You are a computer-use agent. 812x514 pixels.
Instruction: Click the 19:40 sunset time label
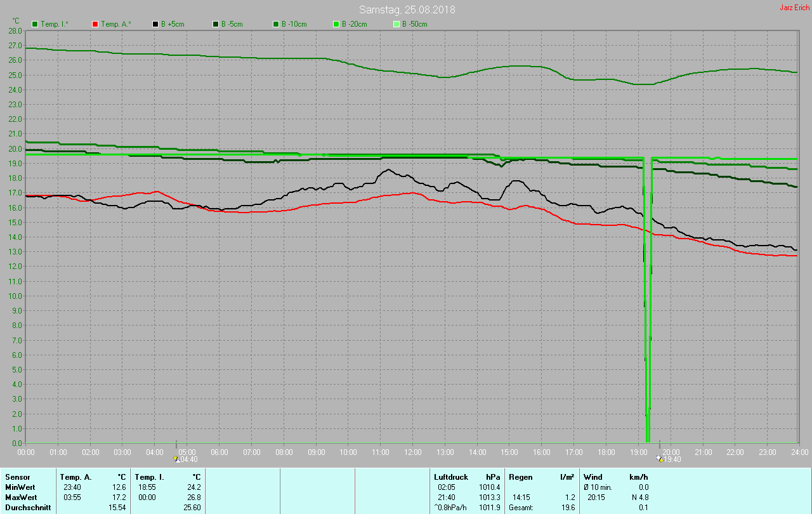[672, 459]
